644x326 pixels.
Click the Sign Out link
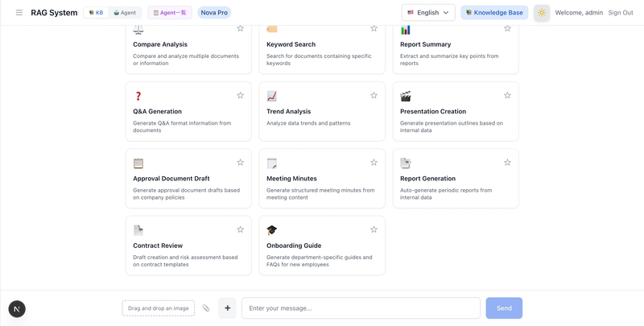620,13
